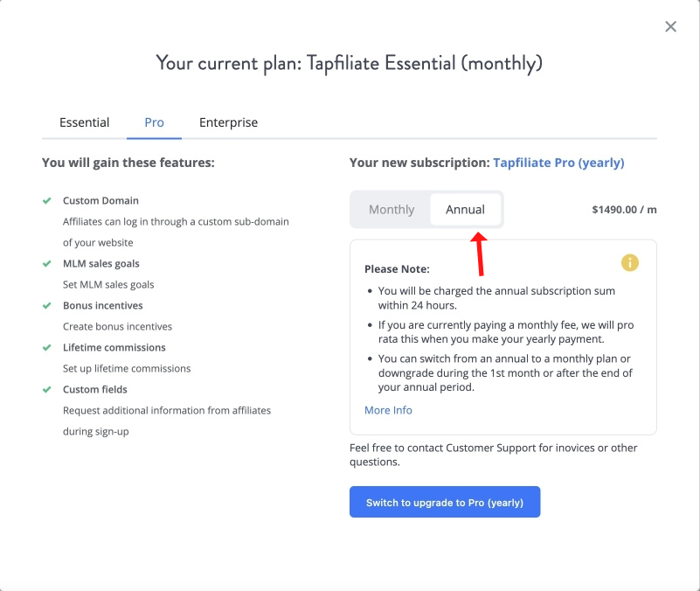Select the Annual billing option
This screenshot has height=591, width=700.
pyautogui.click(x=465, y=210)
